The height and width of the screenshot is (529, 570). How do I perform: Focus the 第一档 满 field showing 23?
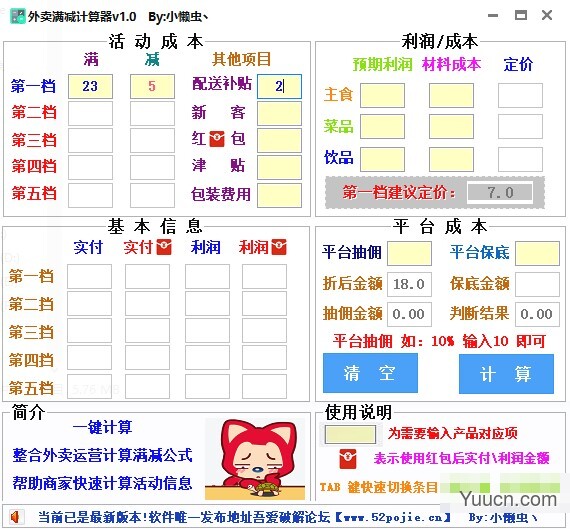91,87
